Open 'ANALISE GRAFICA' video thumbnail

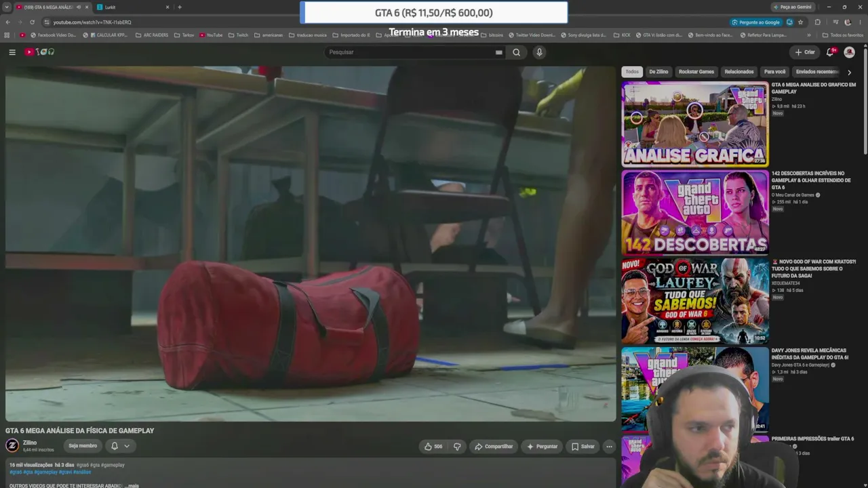pyautogui.click(x=695, y=124)
